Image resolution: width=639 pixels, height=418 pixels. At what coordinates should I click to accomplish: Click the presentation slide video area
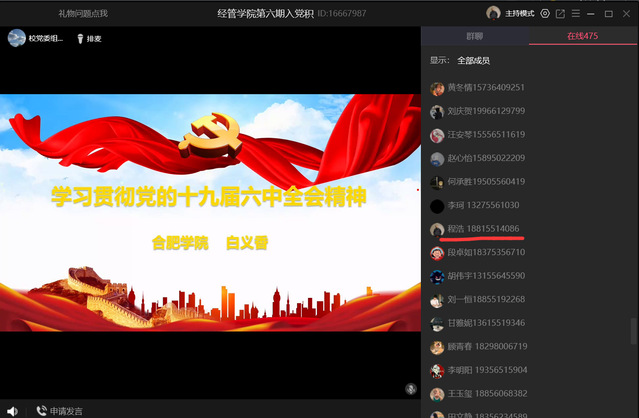click(x=210, y=210)
